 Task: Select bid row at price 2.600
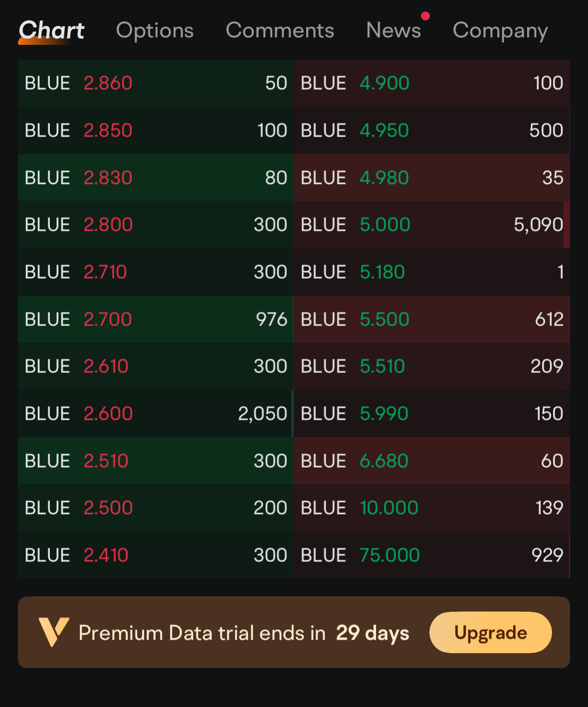(156, 413)
